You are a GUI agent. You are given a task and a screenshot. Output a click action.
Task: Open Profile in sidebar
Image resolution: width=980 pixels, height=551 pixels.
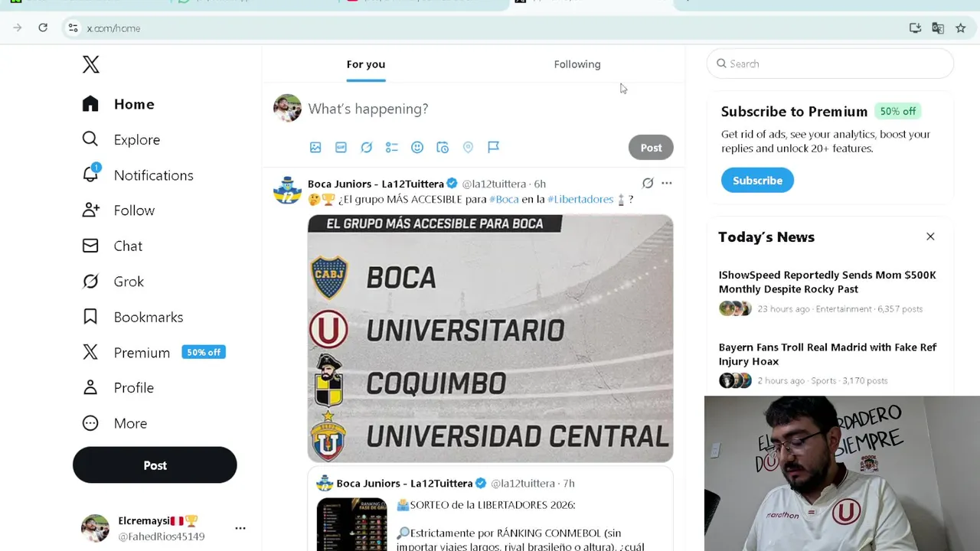pyautogui.click(x=118, y=387)
